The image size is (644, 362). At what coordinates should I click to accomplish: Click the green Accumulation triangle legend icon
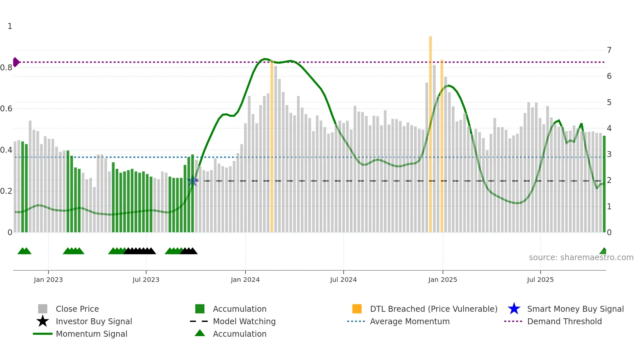click(200, 333)
